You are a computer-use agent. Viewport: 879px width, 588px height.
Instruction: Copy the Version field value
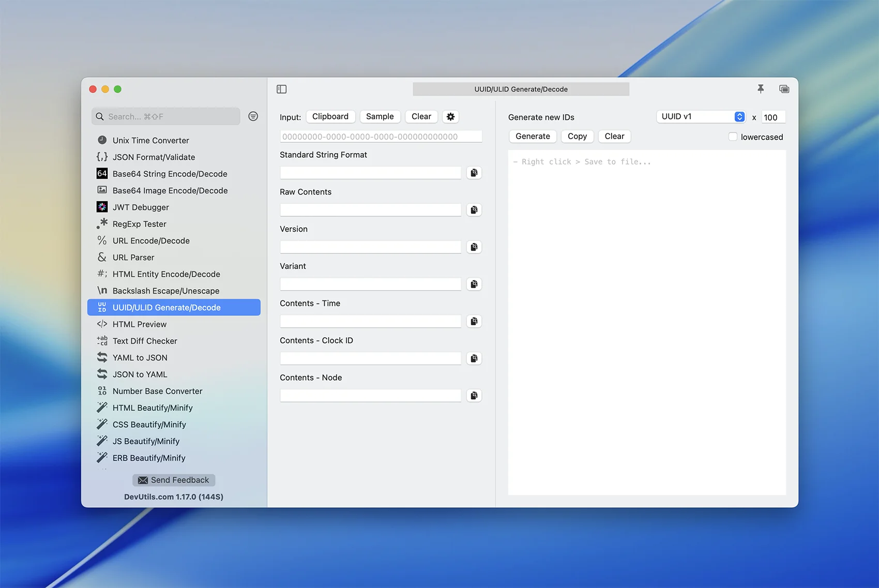474,247
